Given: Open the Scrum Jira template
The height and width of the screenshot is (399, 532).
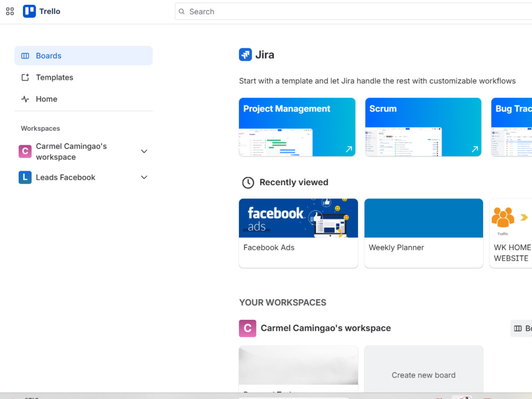Looking at the screenshot, I should 423,127.
